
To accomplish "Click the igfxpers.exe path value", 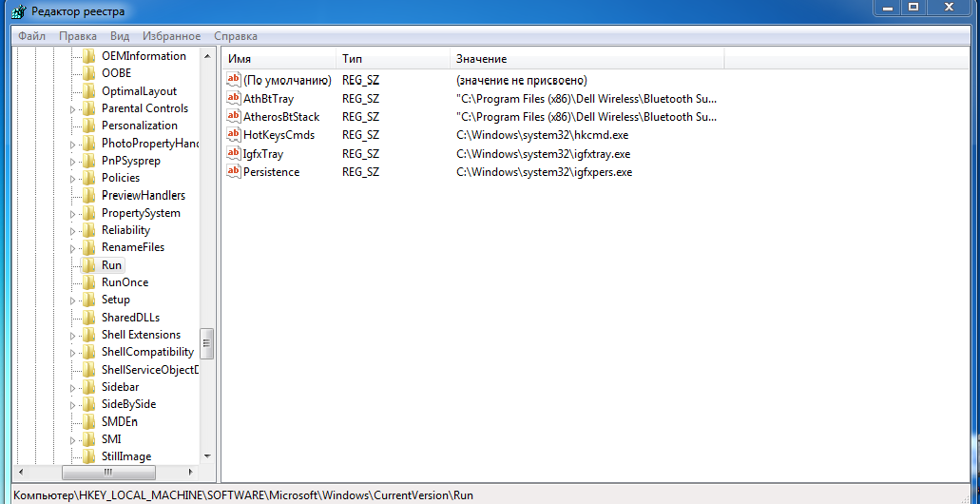I will [x=544, y=172].
